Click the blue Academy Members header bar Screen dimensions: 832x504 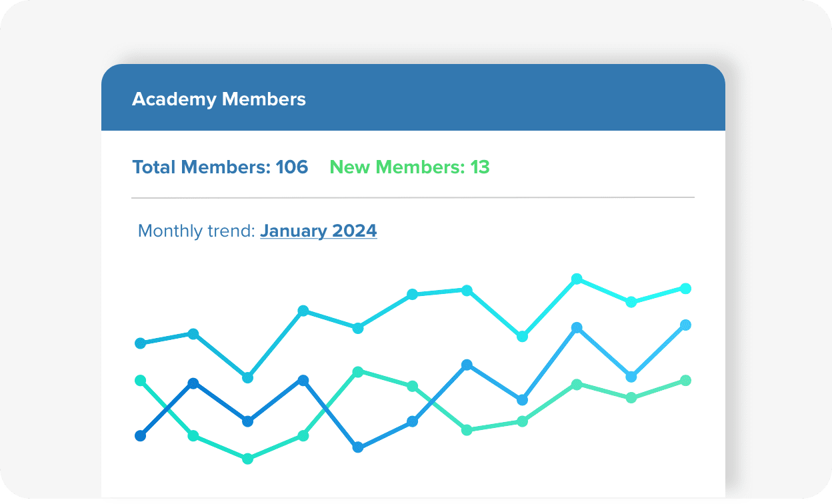pyautogui.click(x=413, y=97)
